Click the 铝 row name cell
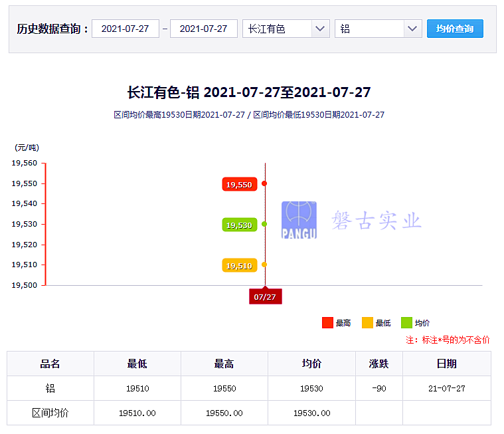 [x=50, y=388]
